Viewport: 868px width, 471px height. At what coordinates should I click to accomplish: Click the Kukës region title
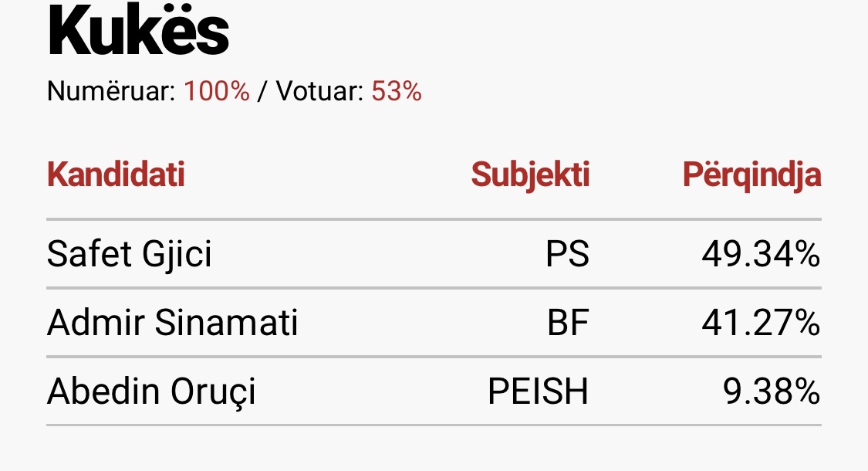[x=138, y=31]
